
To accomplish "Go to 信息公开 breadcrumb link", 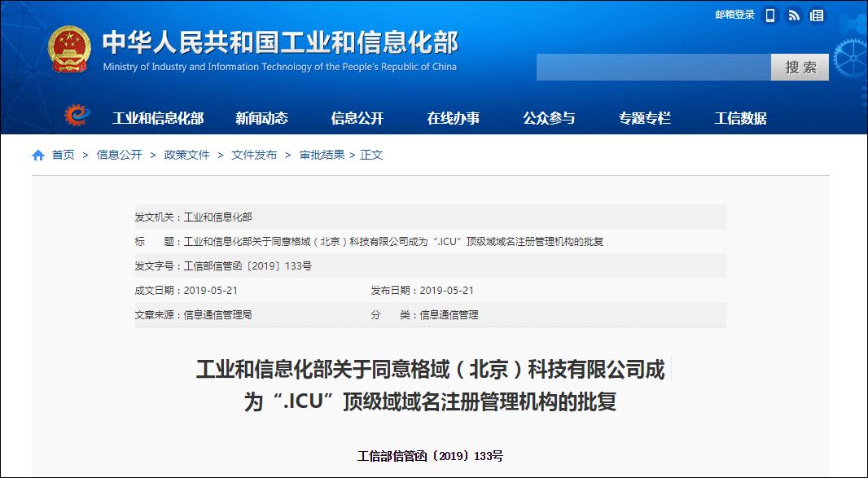I will (119, 155).
